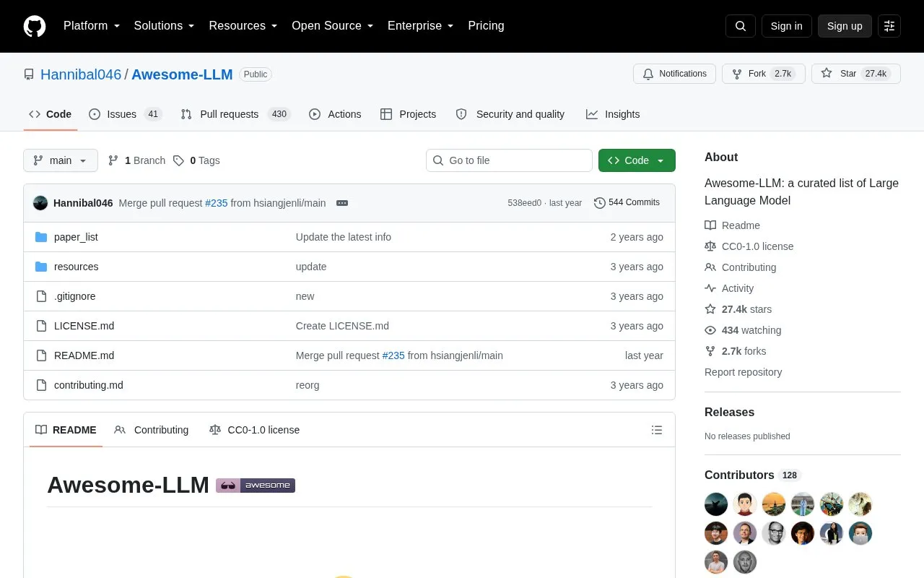The height and width of the screenshot is (578, 924).
Task: Click the tag icon beside 0 Tags
Action: point(178,160)
